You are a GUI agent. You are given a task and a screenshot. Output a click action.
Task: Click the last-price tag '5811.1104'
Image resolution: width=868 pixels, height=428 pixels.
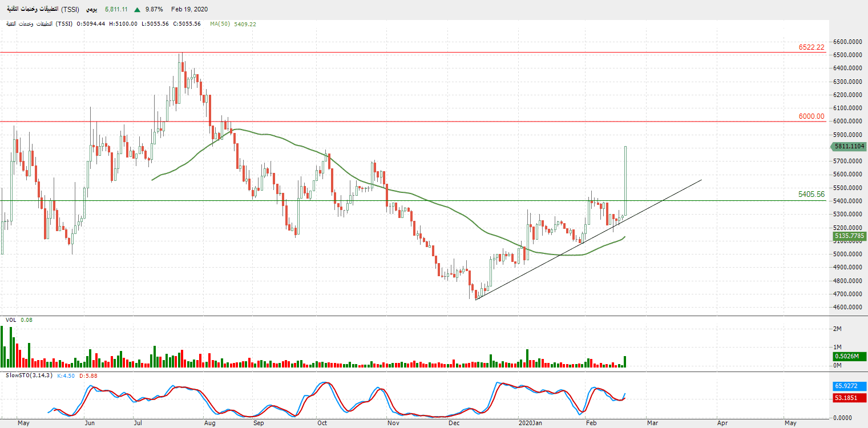click(849, 147)
